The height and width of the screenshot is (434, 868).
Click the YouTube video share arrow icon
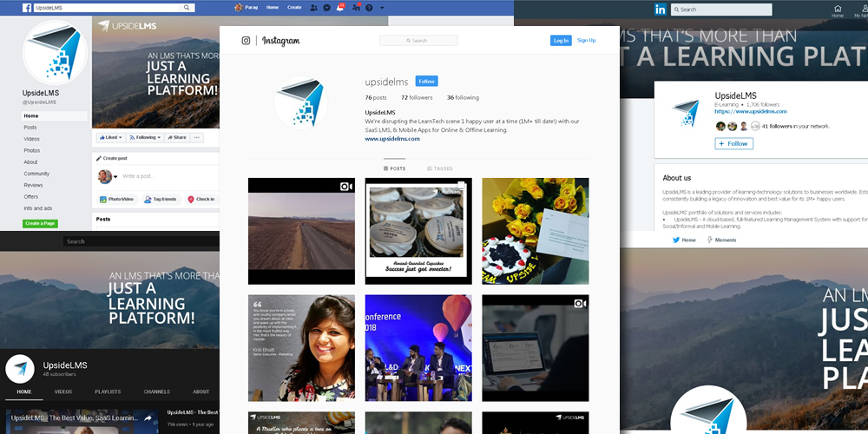point(148,418)
